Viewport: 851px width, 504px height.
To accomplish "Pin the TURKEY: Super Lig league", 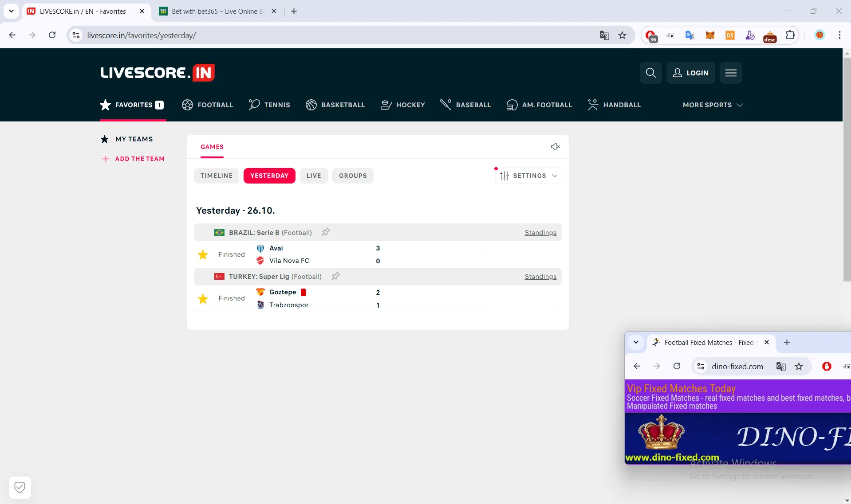I will 336,276.
